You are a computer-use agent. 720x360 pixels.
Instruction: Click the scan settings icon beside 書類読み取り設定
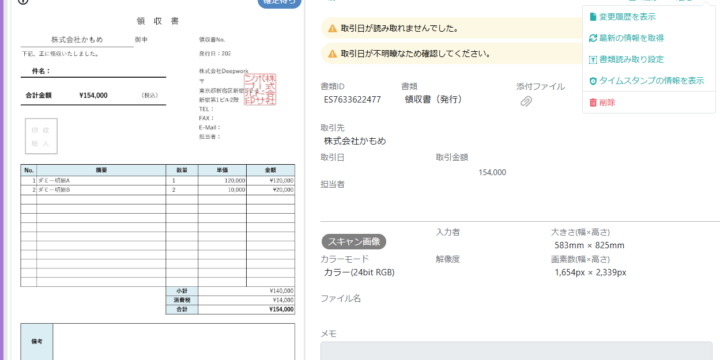593,60
